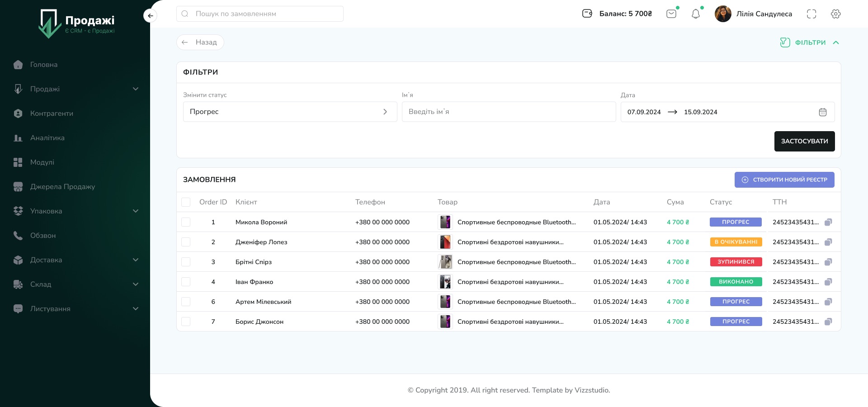Toggle fullscreen mode icon

click(811, 14)
